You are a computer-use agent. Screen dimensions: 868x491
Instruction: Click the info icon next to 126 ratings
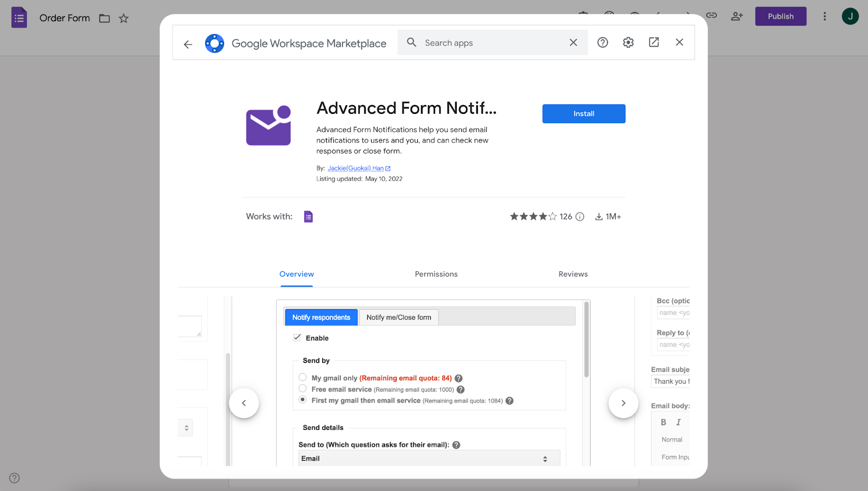pyautogui.click(x=580, y=217)
